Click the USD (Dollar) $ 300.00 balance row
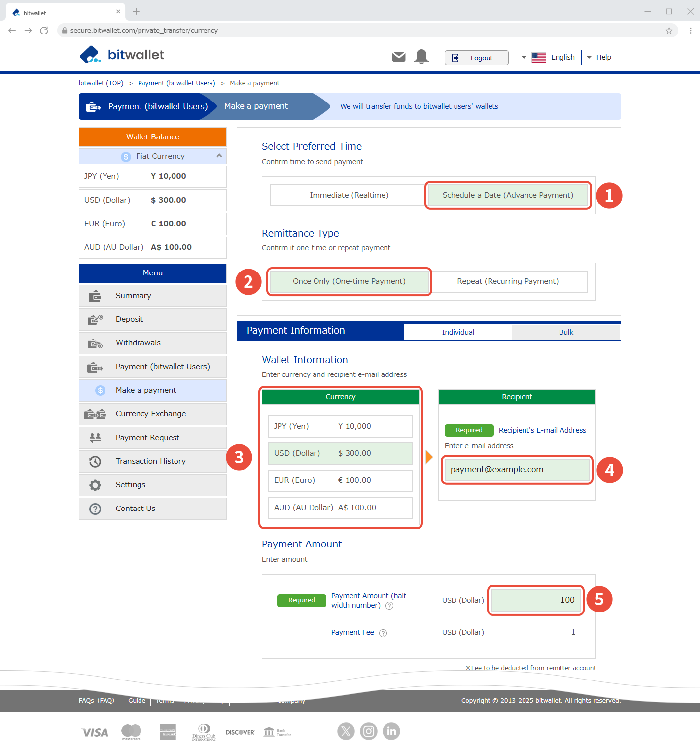700x748 pixels. 153,200
